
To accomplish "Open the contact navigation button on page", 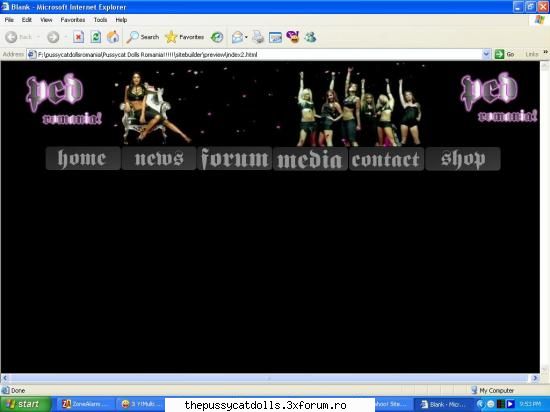I will pyautogui.click(x=387, y=159).
